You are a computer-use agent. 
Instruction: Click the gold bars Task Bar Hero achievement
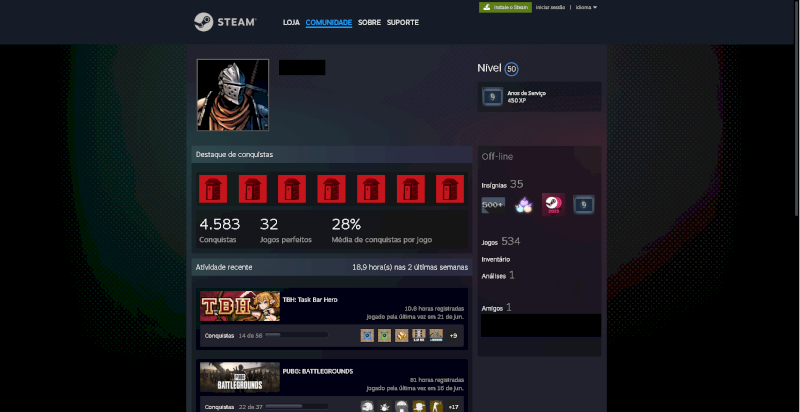(402, 336)
